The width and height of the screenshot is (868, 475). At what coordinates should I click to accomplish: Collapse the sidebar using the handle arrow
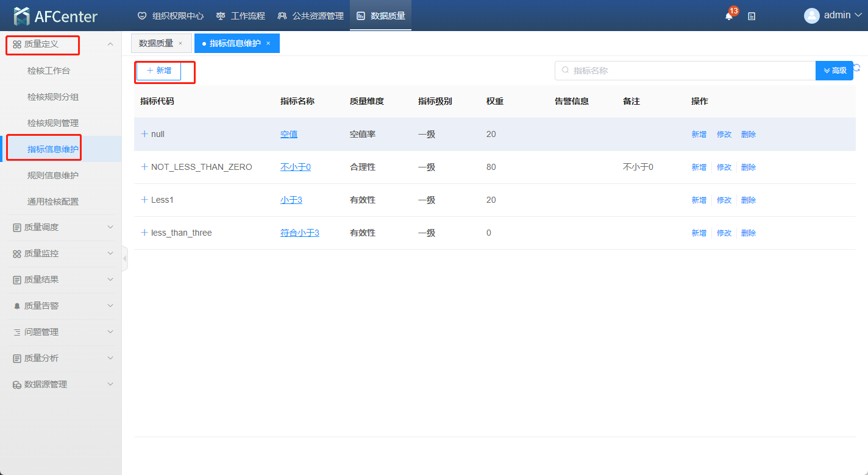click(125, 258)
